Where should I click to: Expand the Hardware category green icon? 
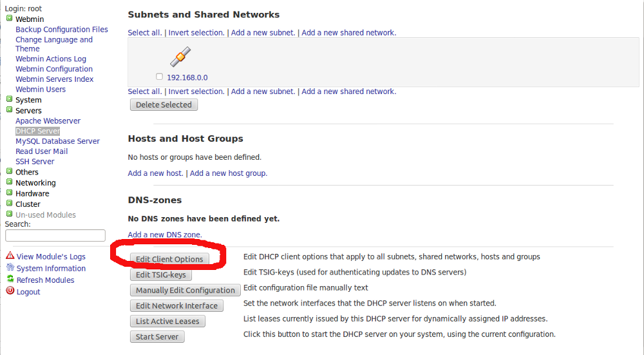(9, 193)
